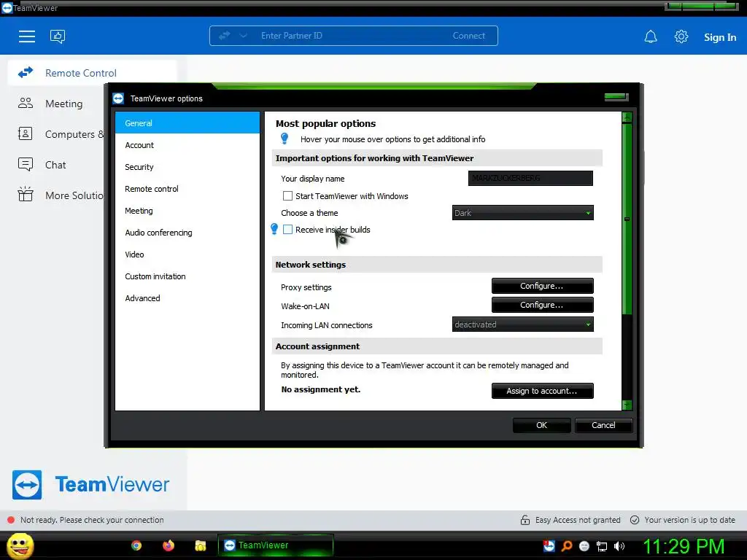Click the Connect button

(469, 36)
